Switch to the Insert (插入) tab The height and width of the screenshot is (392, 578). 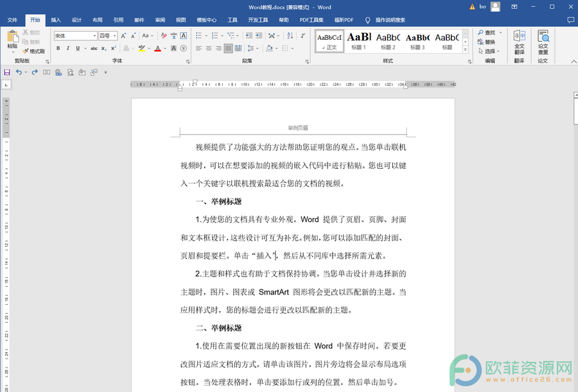[56, 20]
